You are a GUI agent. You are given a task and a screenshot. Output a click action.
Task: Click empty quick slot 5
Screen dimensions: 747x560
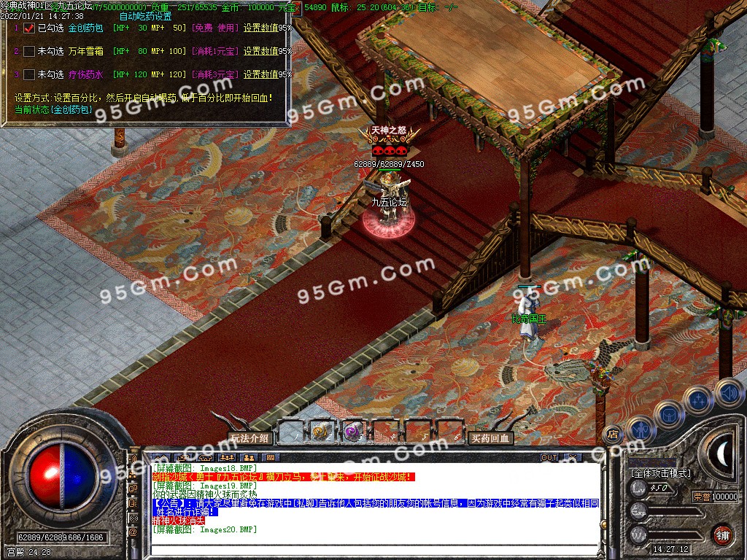(x=419, y=432)
